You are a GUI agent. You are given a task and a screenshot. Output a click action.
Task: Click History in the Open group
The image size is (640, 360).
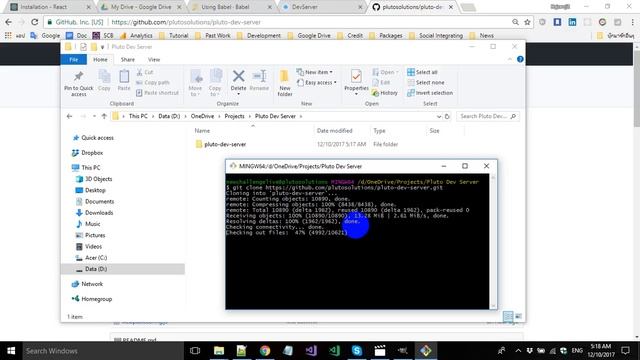(384, 93)
